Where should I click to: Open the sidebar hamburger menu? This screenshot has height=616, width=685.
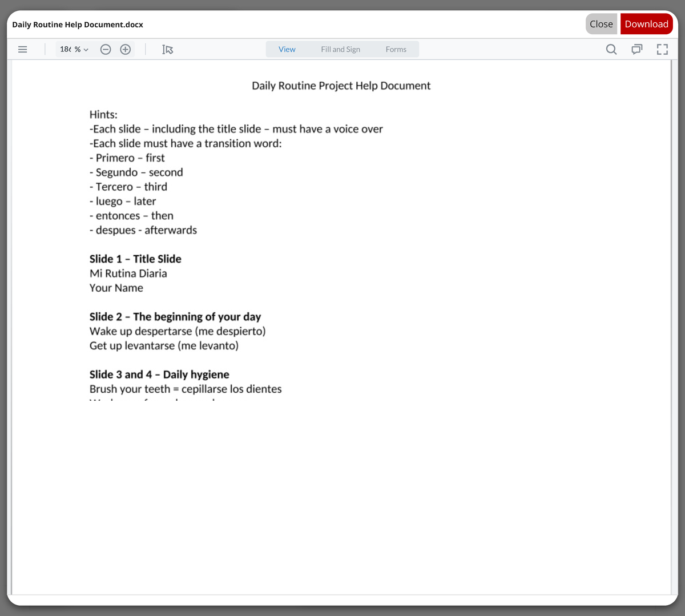[x=23, y=50]
